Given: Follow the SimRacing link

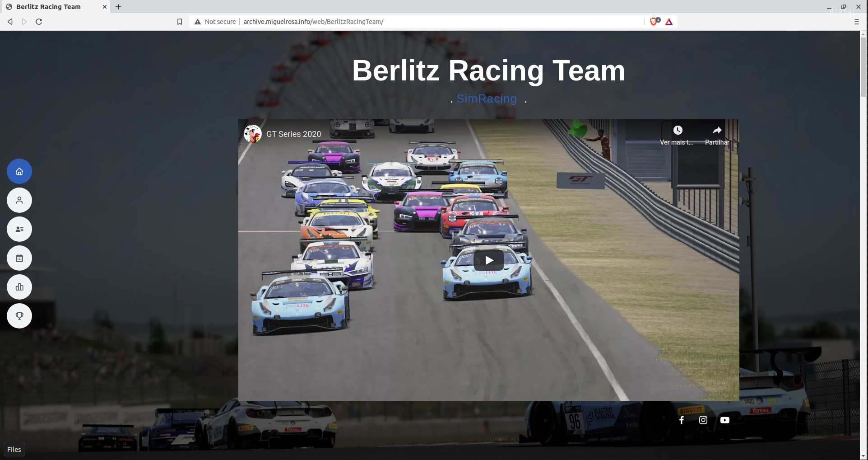Looking at the screenshot, I should click(x=486, y=99).
